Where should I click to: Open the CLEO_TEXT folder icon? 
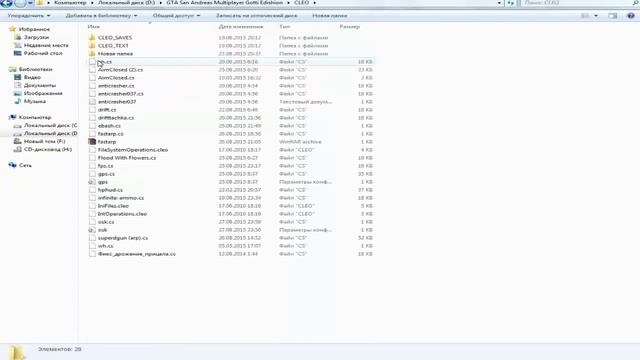tap(92, 46)
